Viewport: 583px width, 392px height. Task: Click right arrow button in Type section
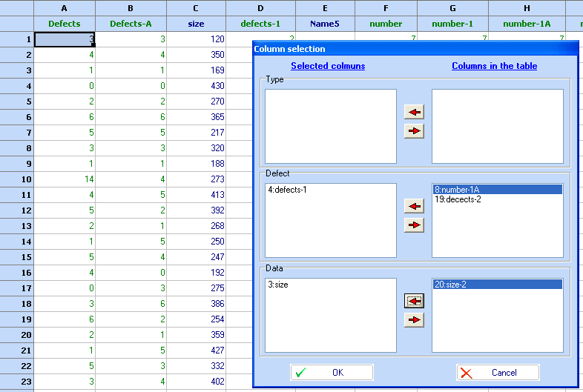pyautogui.click(x=414, y=131)
